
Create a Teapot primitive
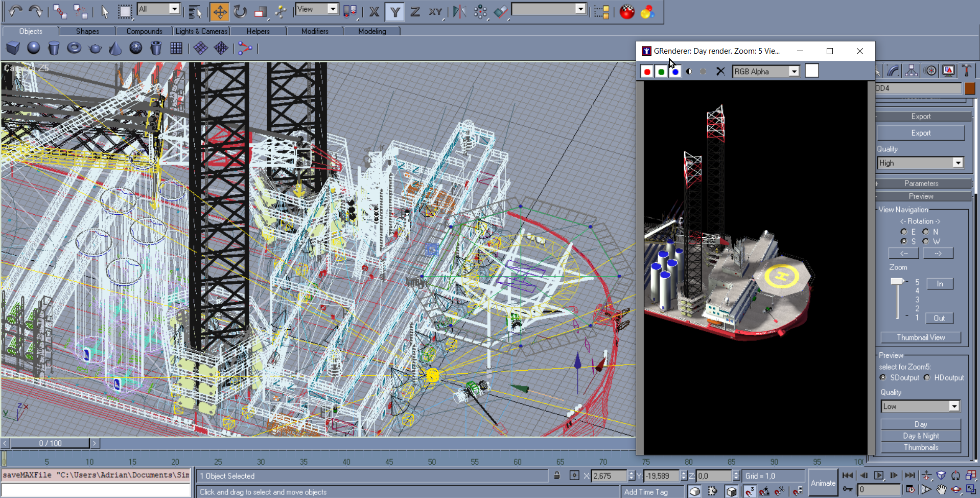pyautogui.click(x=95, y=48)
